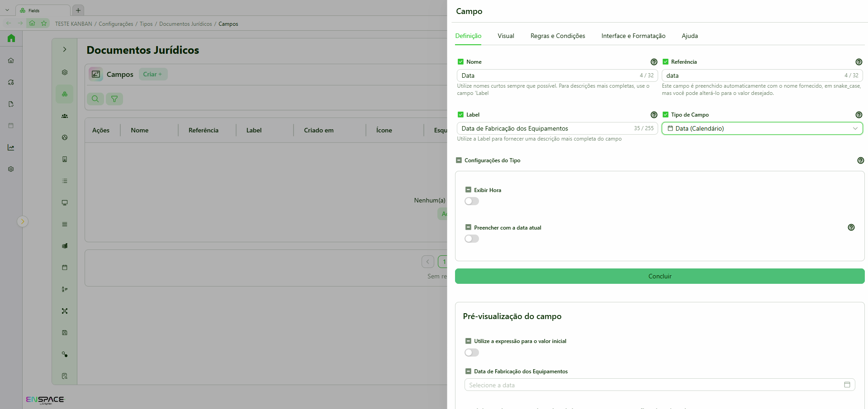Open help icon beside Referência field
Screen dimensions: 868x409
tap(859, 62)
